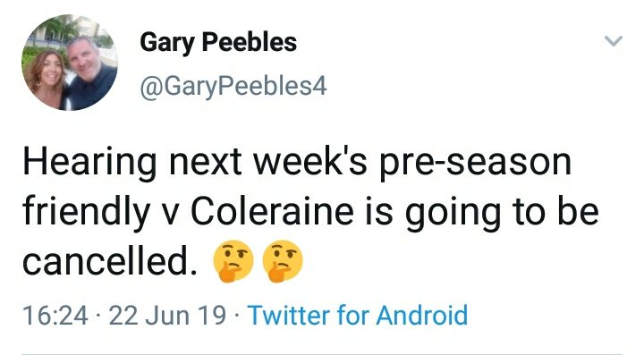Image resolution: width=644 pixels, height=355 pixels.
Task: Click the word Coleraine in the tweet
Action: point(272,212)
